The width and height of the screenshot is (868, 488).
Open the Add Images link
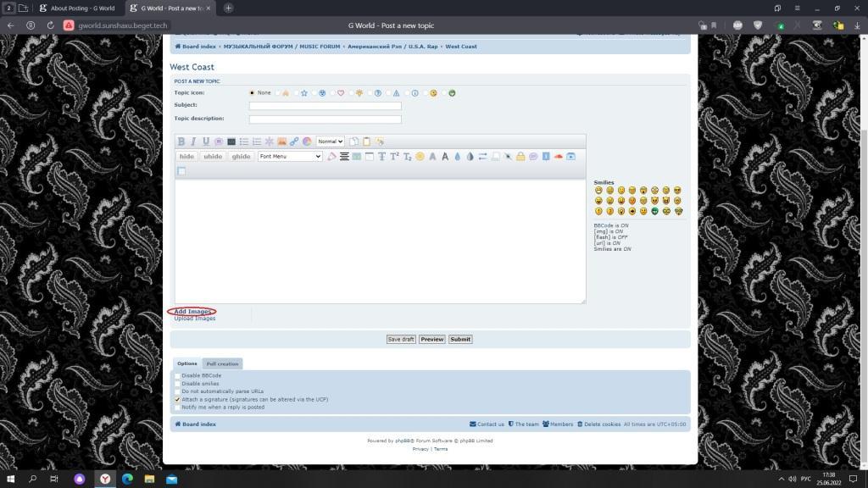click(x=193, y=312)
